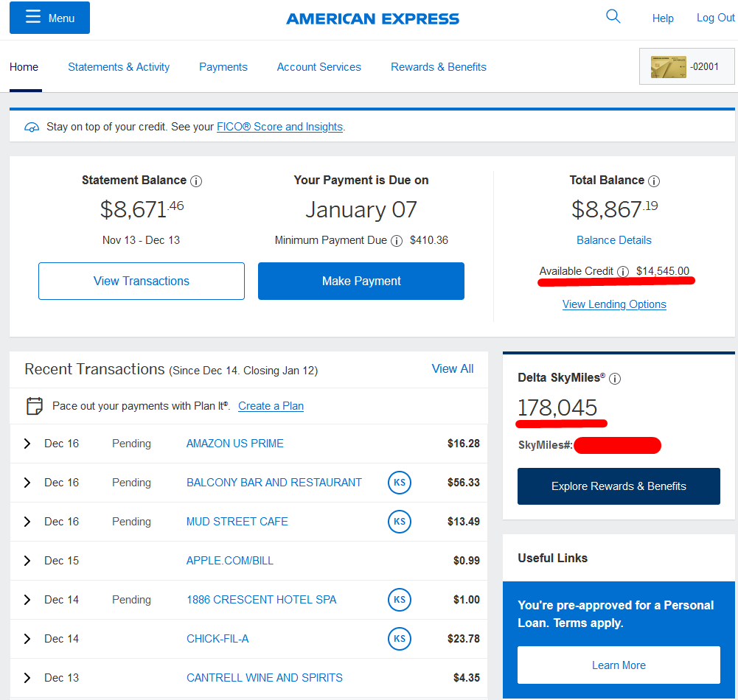Open the hamburger Menu button
Screen dimensions: 738x700
click(49, 18)
